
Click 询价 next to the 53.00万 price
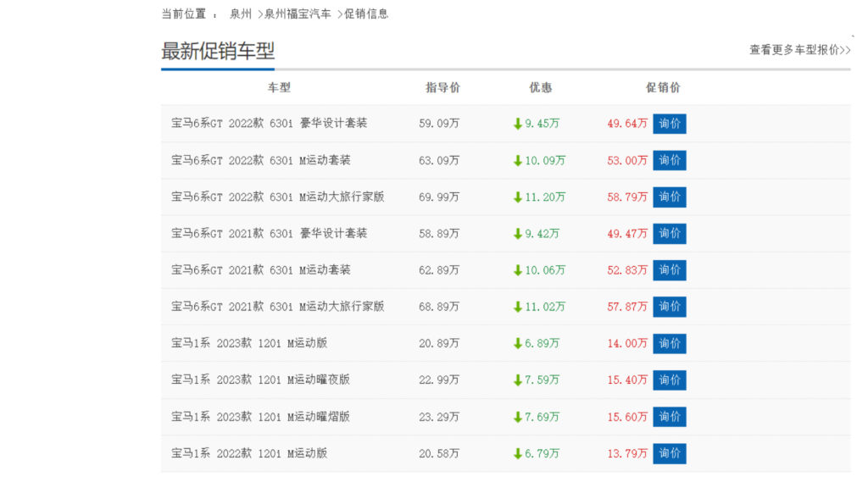(x=670, y=160)
